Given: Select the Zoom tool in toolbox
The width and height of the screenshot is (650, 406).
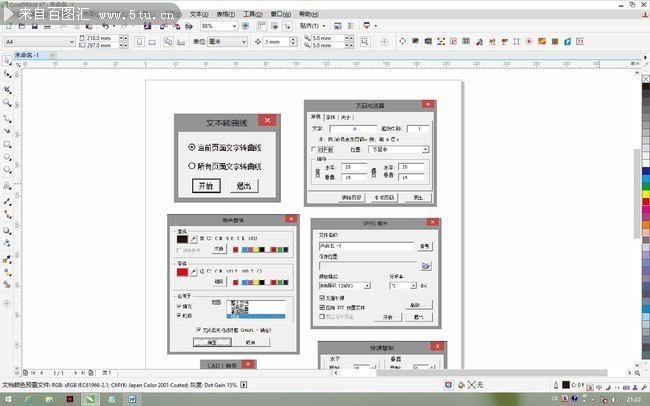Looking at the screenshot, I should 8,102.
